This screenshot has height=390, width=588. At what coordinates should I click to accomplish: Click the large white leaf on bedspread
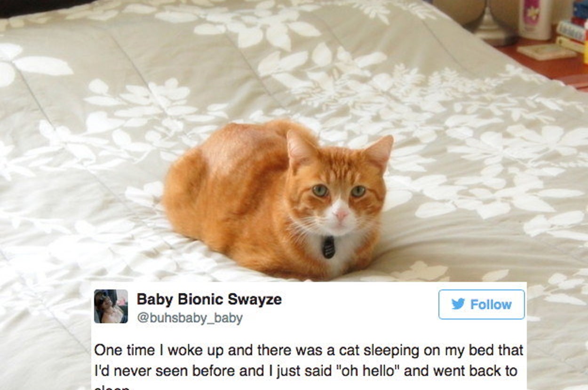(42, 66)
